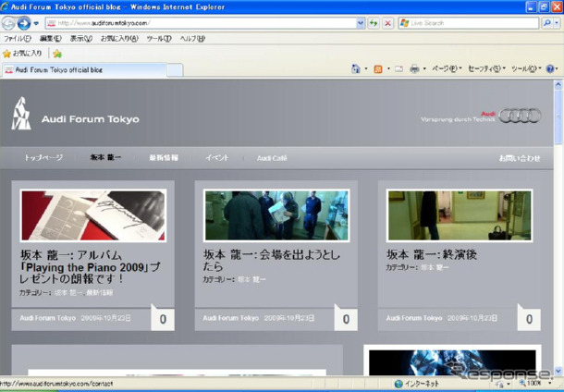
Task: Open the お気に入り(A) menu
Action: tap(119, 39)
